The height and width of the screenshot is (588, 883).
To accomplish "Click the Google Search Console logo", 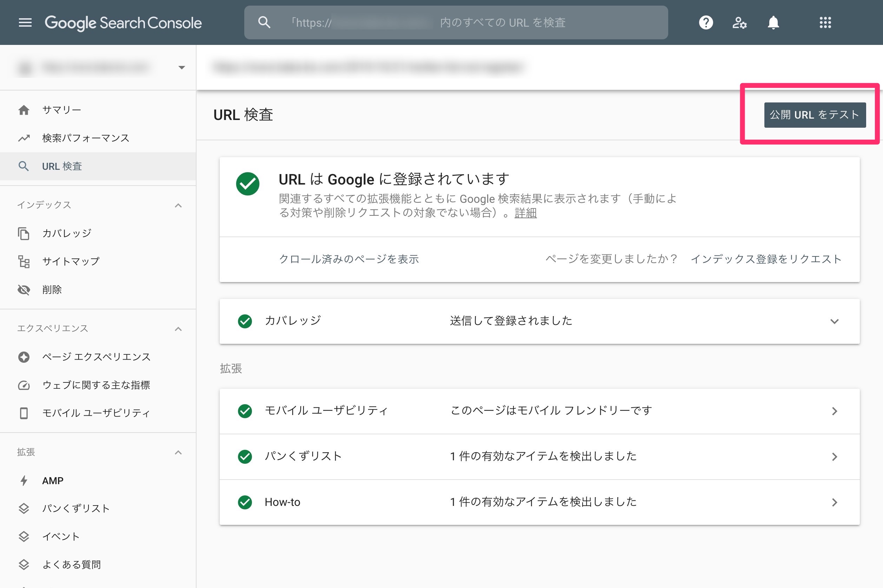I will [123, 23].
